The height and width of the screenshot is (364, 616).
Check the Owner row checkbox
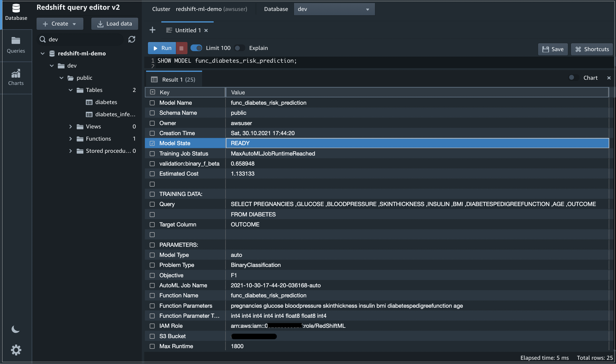point(152,123)
